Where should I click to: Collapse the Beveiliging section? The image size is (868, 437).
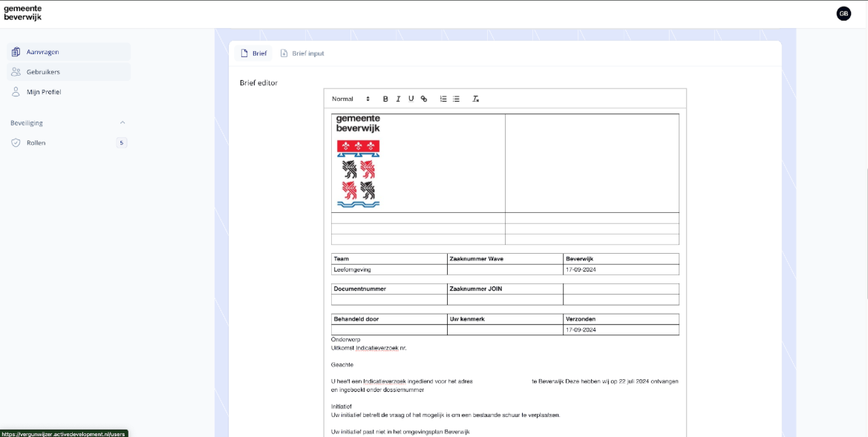[123, 122]
